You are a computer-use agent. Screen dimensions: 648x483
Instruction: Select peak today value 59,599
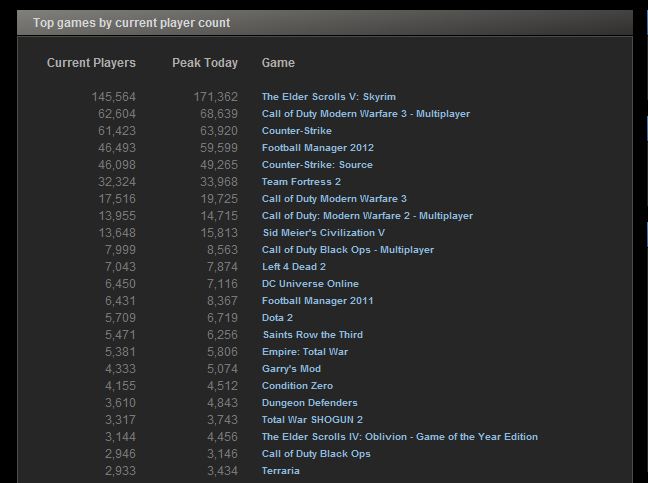219,148
